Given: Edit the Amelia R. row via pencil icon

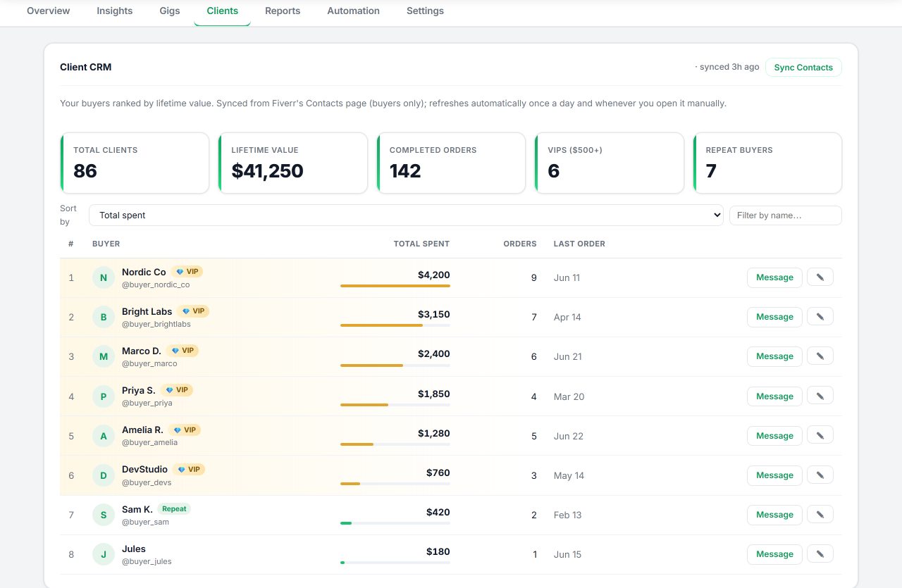Looking at the screenshot, I should click(820, 435).
